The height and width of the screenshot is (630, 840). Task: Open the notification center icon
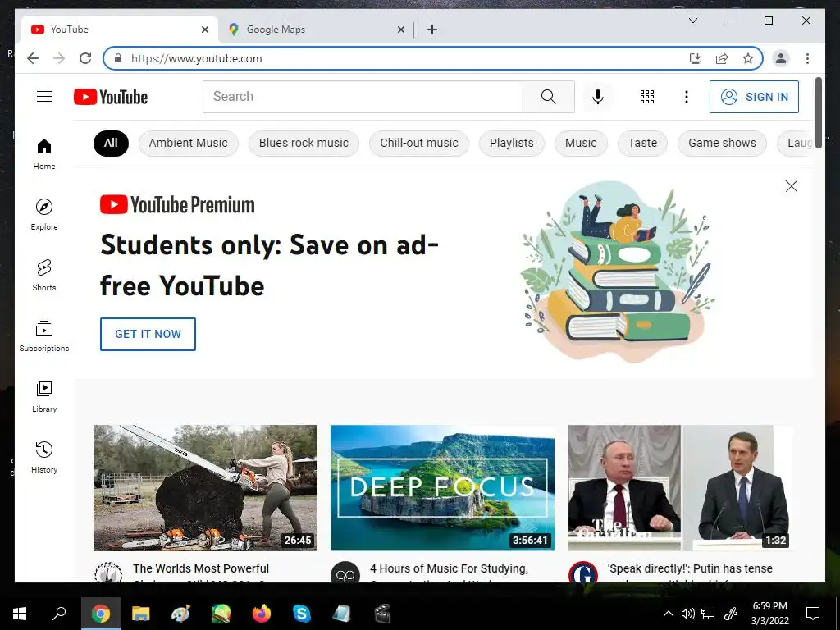pos(813,614)
